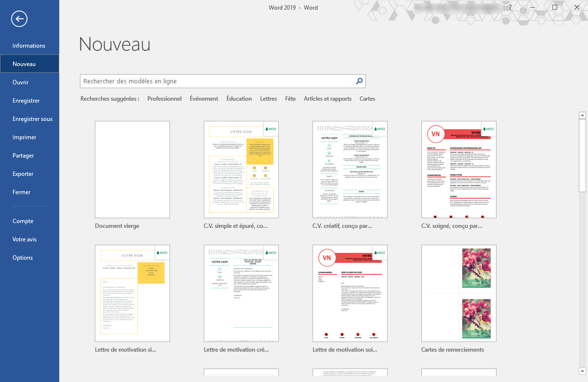Click the magnifier search icon

(x=359, y=81)
